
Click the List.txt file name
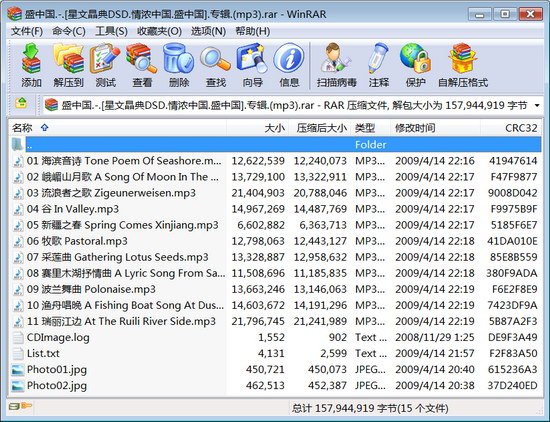click(43, 354)
